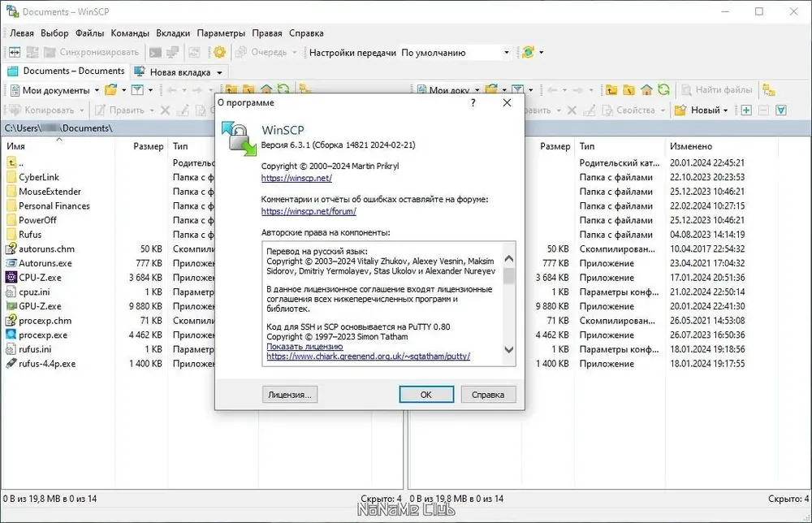Image resolution: width=812 pixels, height=523 pixels.
Task: Click the Select mask filter icon in right toolbar
Action: (781, 110)
